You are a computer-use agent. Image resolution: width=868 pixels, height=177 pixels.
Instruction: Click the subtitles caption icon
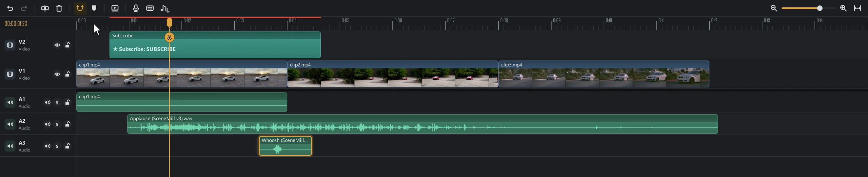point(150,8)
